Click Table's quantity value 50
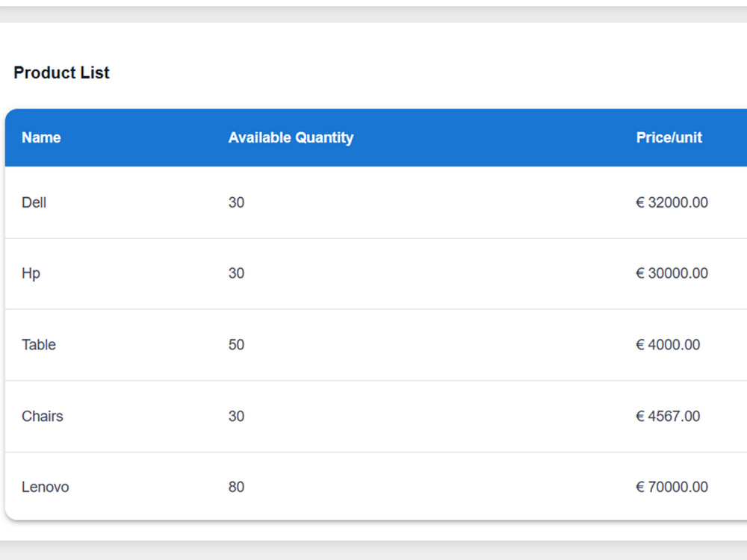 coord(236,345)
